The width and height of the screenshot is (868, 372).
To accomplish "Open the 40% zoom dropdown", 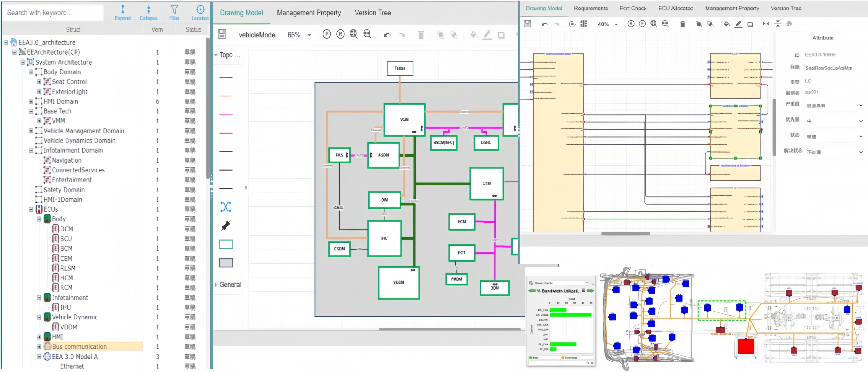I will [x=616, y=24].
